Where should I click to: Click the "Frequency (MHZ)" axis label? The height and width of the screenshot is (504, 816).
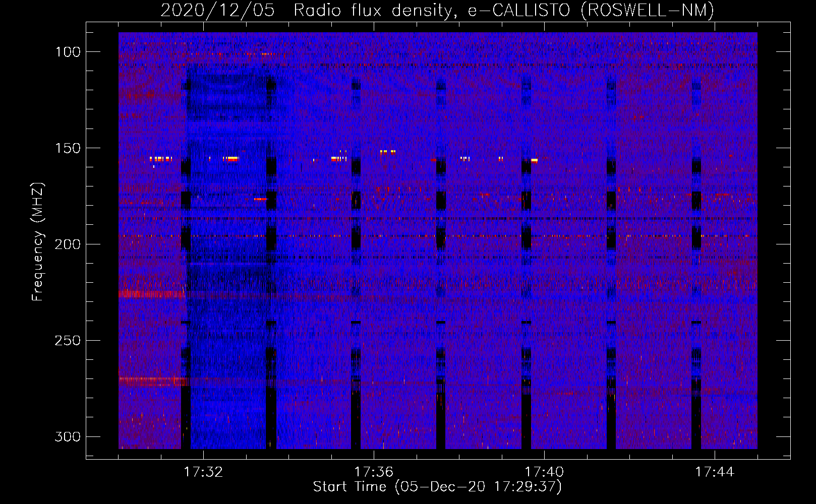pyautogui.click(x=38, y=242)
